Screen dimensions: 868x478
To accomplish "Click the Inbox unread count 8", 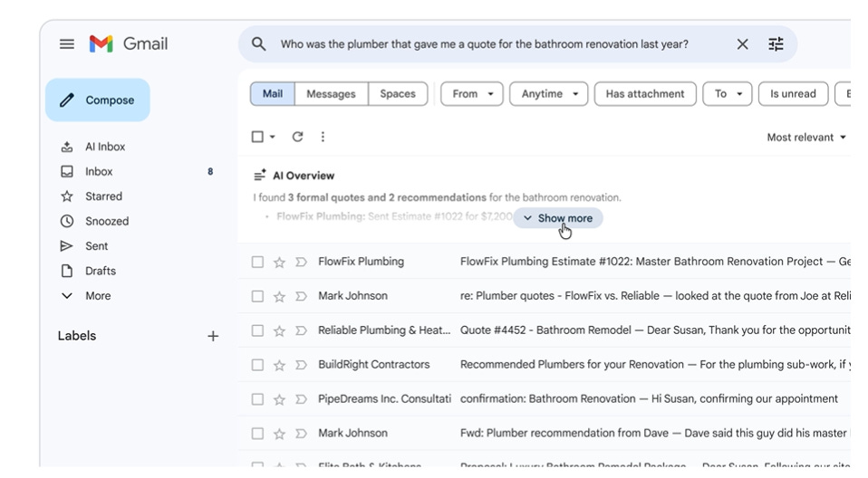I will pos(210,171).
